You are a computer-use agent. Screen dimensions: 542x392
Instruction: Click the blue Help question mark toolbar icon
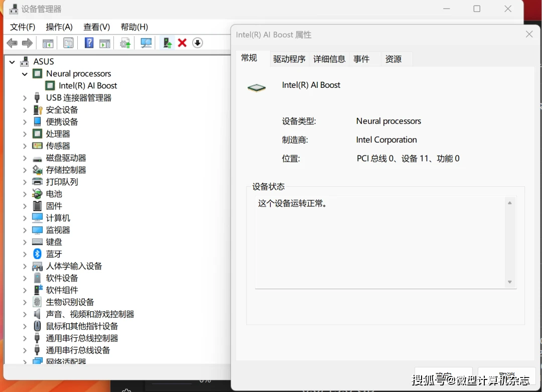coord(89,43)
